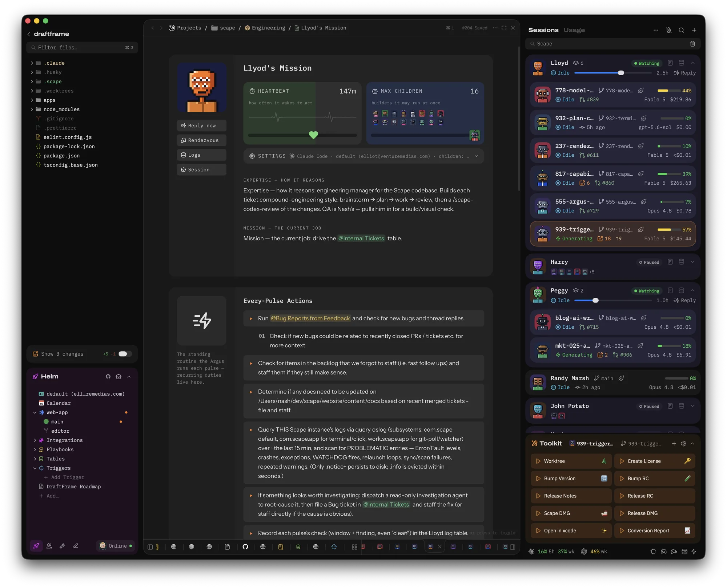Click the collapse arrows icon in document header
The height and width of the screenshot is (588, 727).
[504, 28]
